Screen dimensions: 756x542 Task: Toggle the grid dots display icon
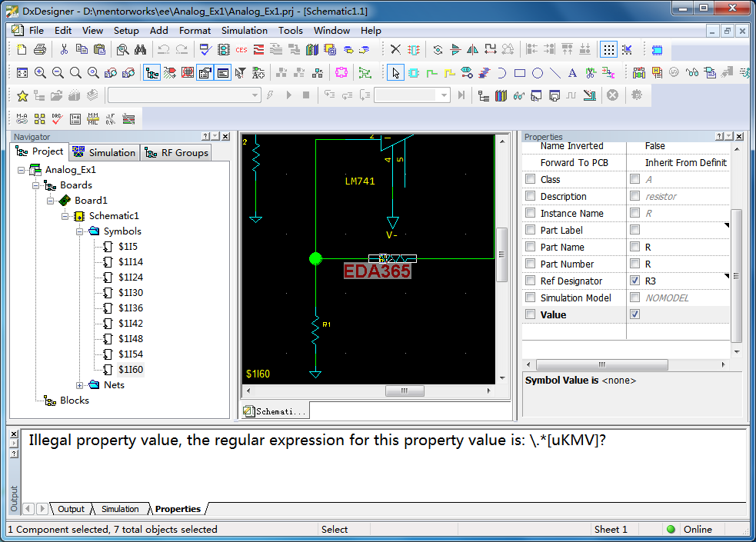pyautogui.click(x=608, y=50)
